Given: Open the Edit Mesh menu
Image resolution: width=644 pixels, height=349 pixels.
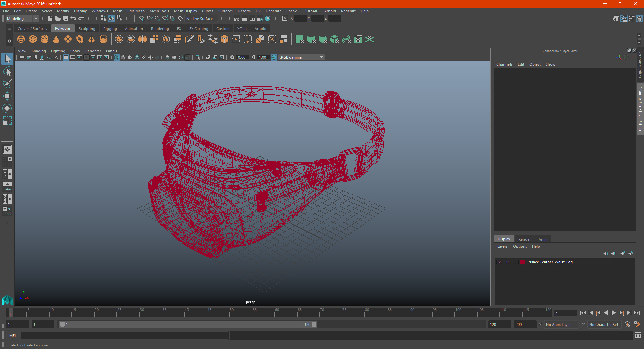Looking at the screenshot, I should [136, 11].
